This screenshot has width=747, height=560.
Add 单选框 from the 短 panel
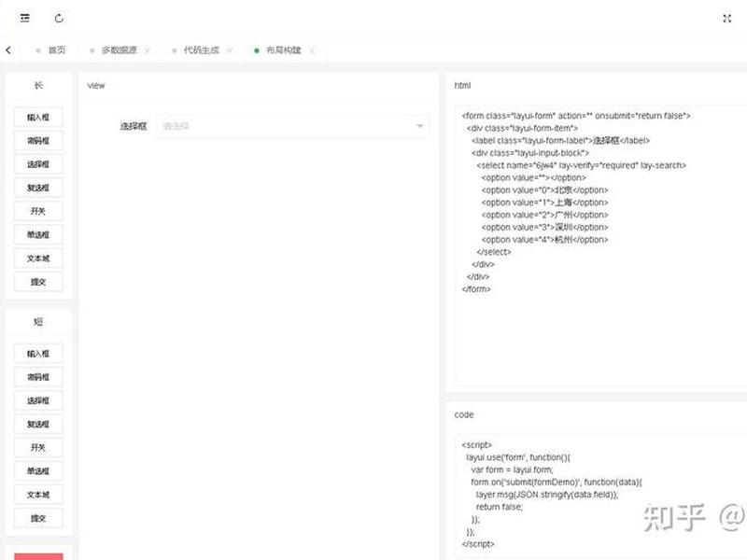coord(38,471)
